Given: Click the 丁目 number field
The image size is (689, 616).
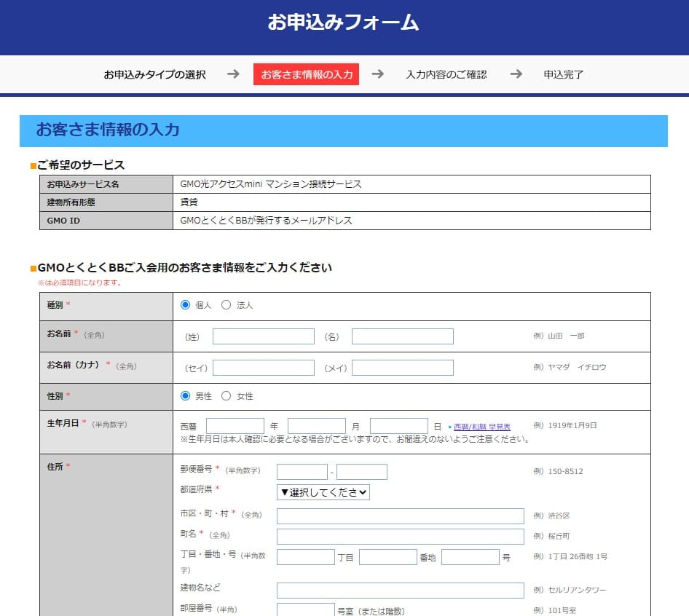Looking at the screenshot, I should click(306, 557).
